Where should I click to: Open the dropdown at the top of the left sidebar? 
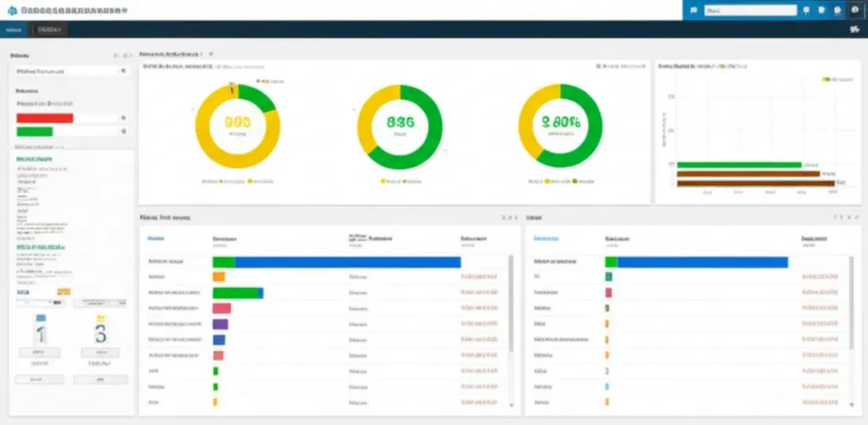click(70, 71)
